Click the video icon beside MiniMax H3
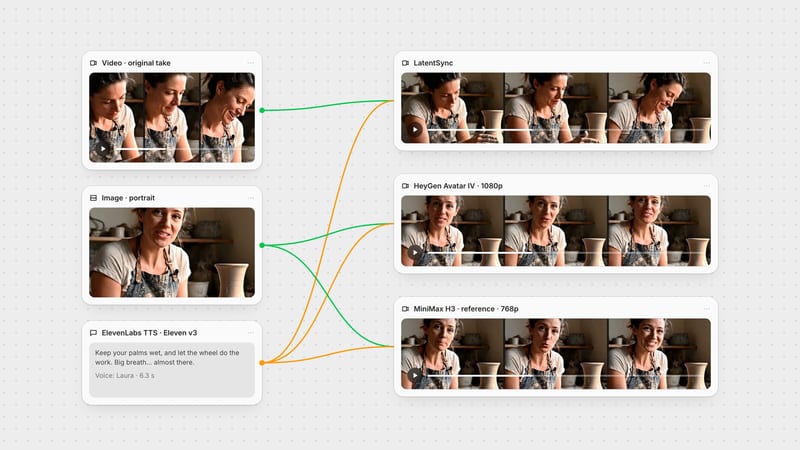 (x=406, y=309)
